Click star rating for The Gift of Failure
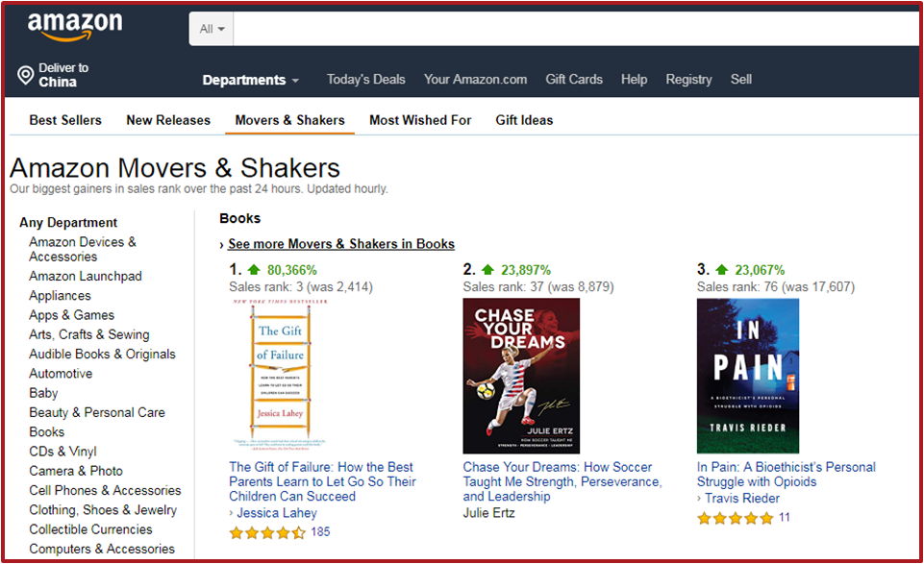The width and height of the screenshot is (924, 564). click(267, 532)
